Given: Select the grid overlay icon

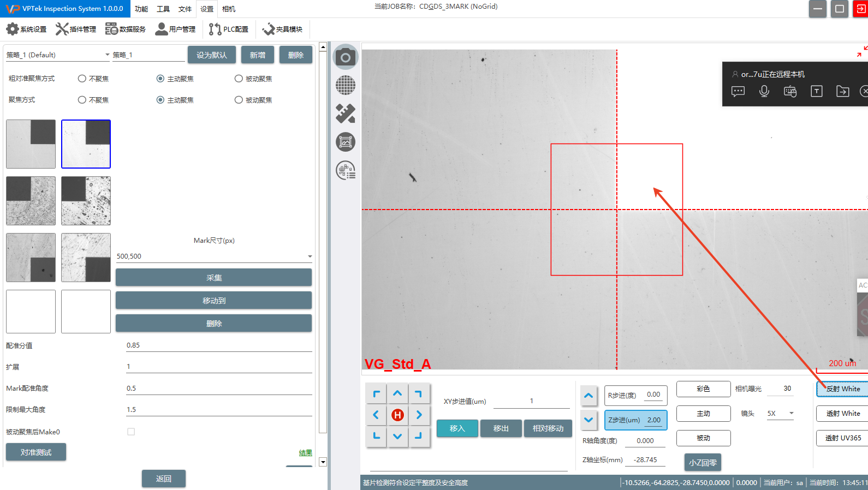Looking at the screenshot, I should (x=345, y=85).
